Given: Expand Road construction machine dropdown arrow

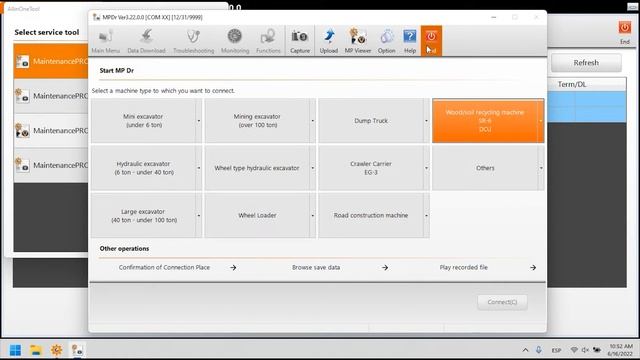Looking at the screenshot, I should (x=427, y=216).
